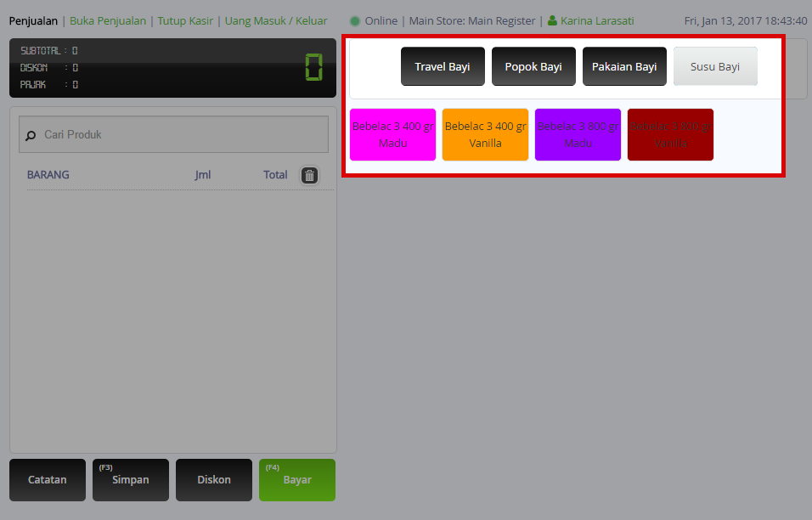Click the Catatan button

tap(48, 479)
